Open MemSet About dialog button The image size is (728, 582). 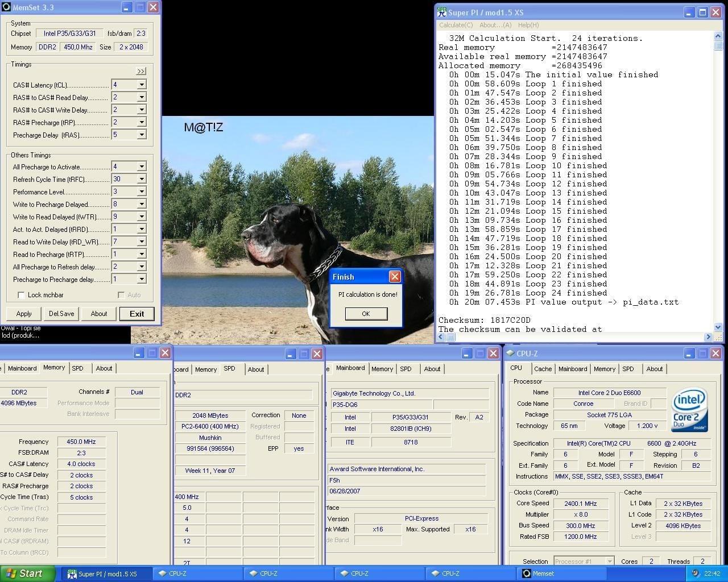99,314
